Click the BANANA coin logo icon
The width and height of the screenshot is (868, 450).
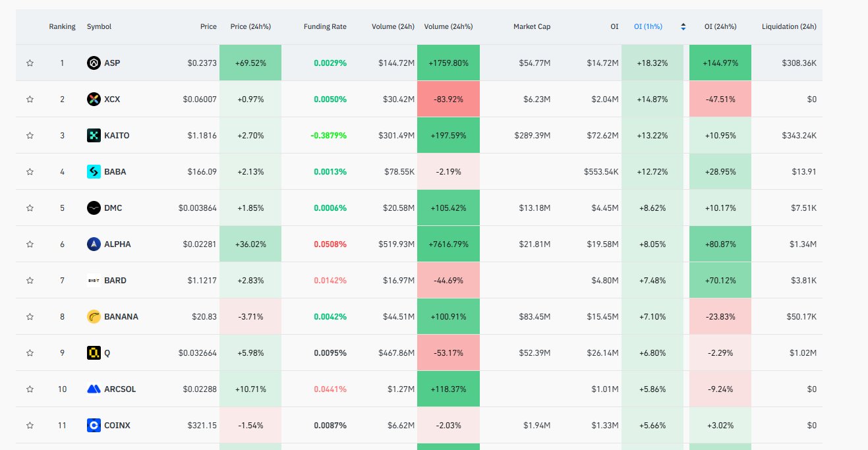pyautogui.click(x=94, y=317)
